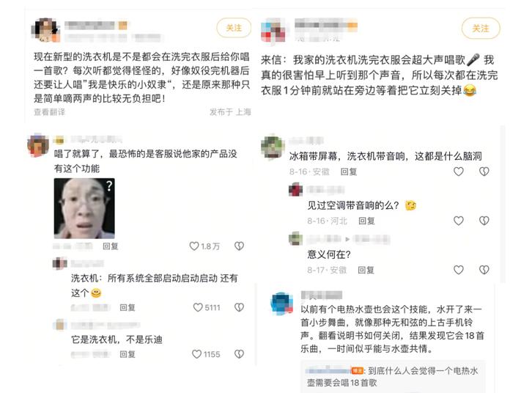Like the 见过空调带音响的么 reply

(459, 221)
